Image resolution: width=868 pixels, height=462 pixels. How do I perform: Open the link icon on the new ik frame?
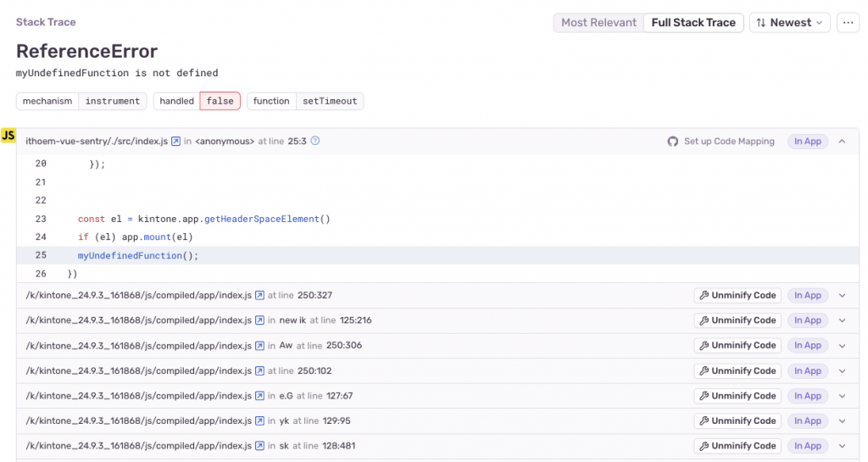tap(259, 320)
